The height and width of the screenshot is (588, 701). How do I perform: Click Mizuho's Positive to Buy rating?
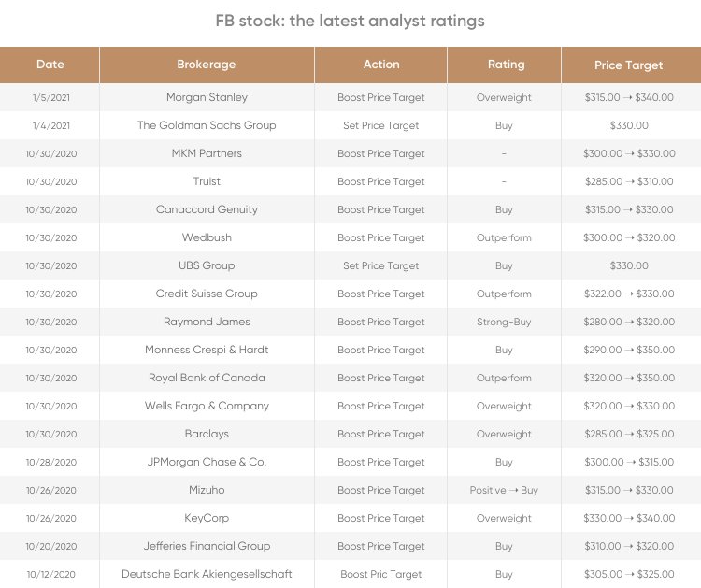tap(504, 490)
